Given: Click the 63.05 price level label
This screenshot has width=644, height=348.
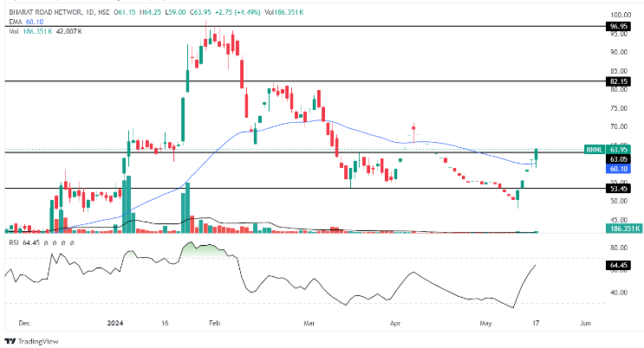Looking at the screenshot, I should 619,159.
